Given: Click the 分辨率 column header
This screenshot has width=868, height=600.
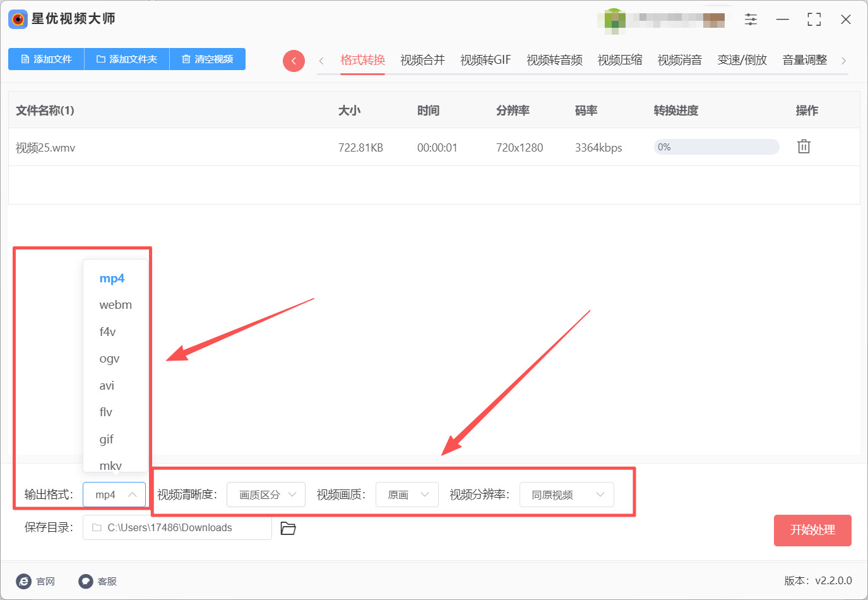Looking at the screenshot, I should pos(513,111).
